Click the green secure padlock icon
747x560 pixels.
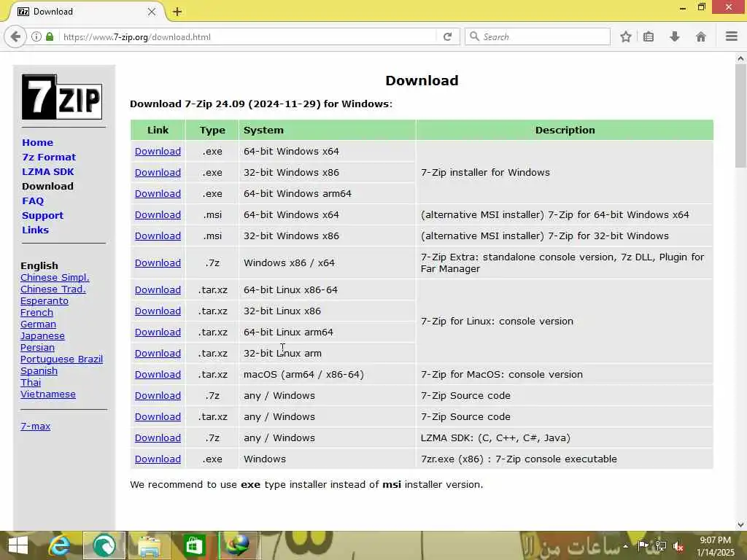[50, 36]
